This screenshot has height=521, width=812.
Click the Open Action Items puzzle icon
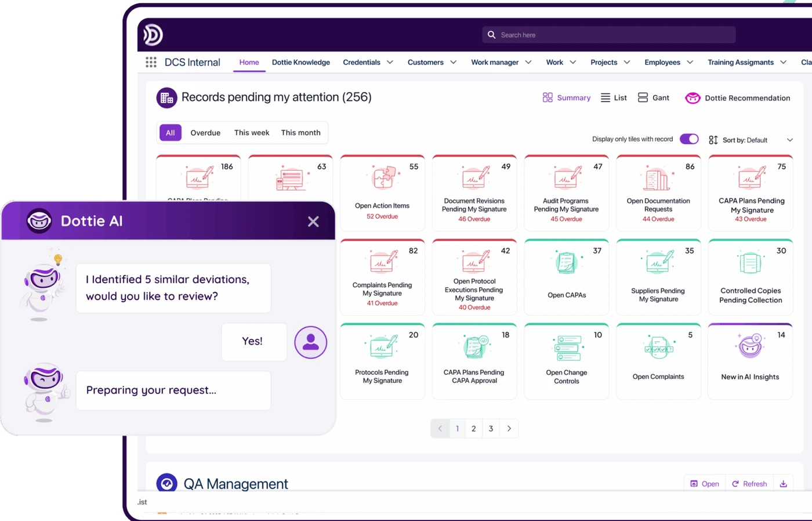[383, 178]
